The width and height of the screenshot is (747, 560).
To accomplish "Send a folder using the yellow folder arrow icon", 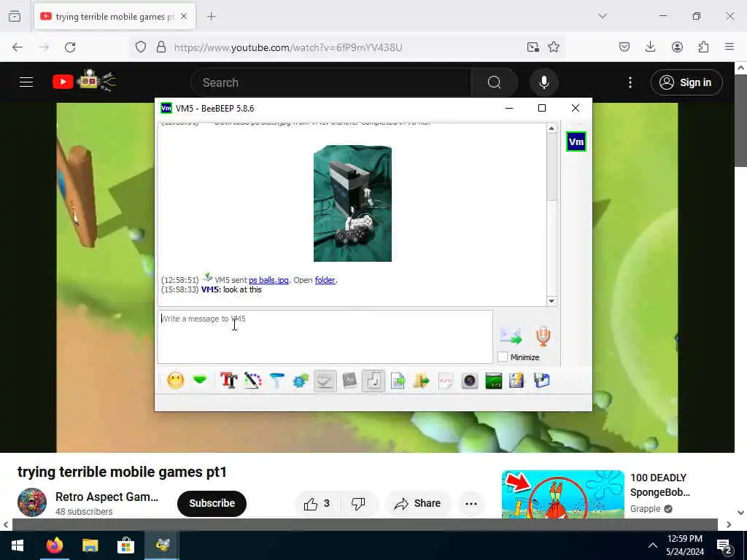I will coord(422,381).
